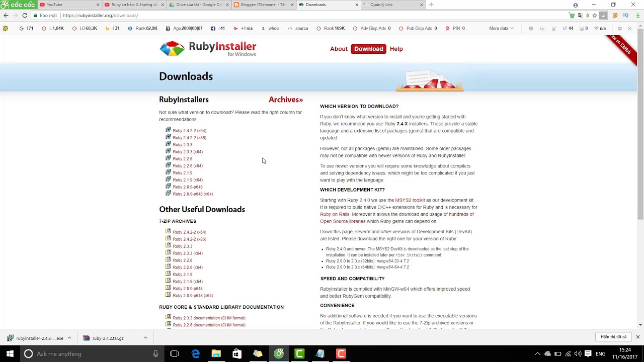The height and width of the screenshot is (362, 644).
Task: Click the Age 2009|08|07 toolbar item
Action: tap(184, 29)
